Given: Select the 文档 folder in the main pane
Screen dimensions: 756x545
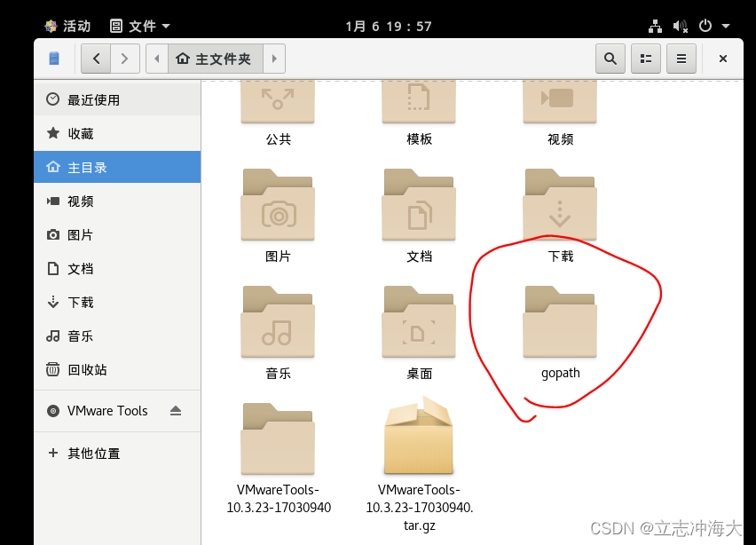Looking at the screenshot, I should pos(419,204).
